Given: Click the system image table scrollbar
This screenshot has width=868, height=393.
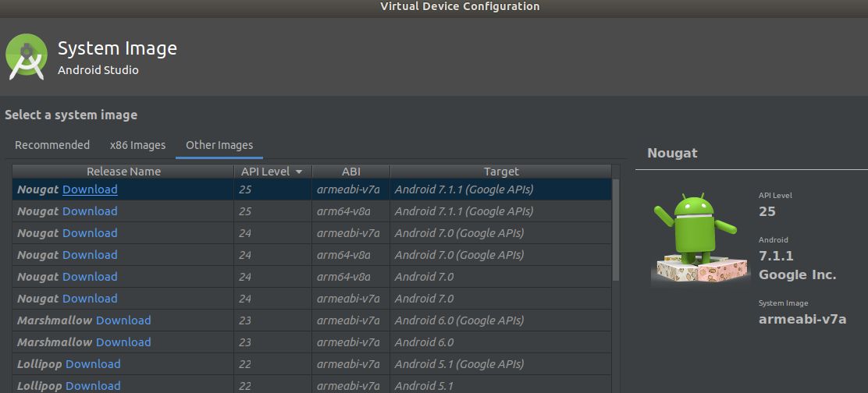Looking at the screenshot, I should [x=616, y=229].
